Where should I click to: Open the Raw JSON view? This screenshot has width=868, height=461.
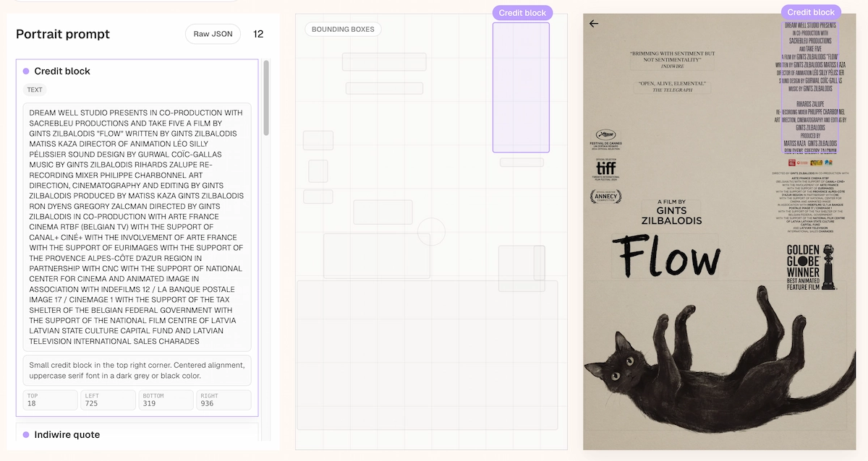point(213,34)
